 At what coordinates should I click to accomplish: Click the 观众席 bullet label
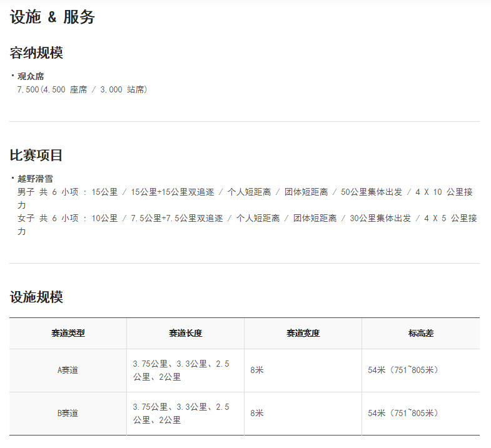click(x=31, y=76)
